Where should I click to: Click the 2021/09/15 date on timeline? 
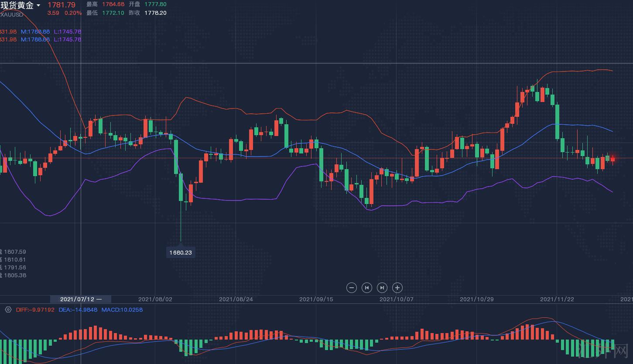click(x=316, y=299)
